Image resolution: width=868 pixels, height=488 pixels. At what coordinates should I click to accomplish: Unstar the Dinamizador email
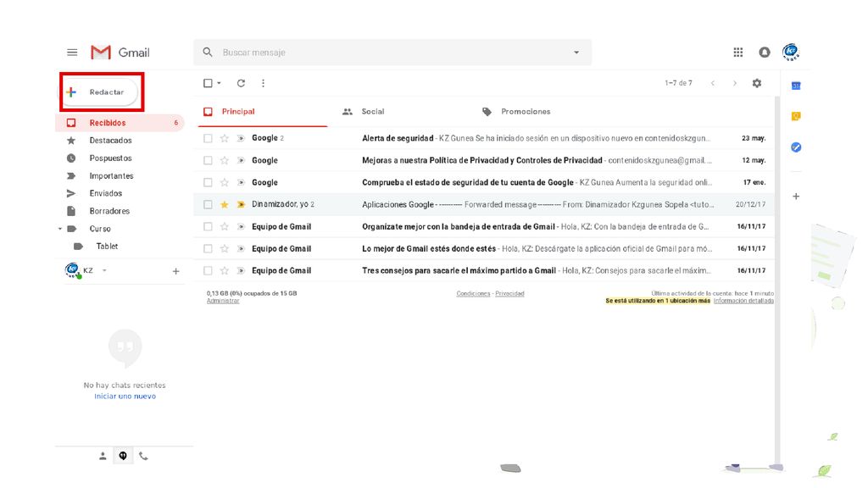(224, 205)
